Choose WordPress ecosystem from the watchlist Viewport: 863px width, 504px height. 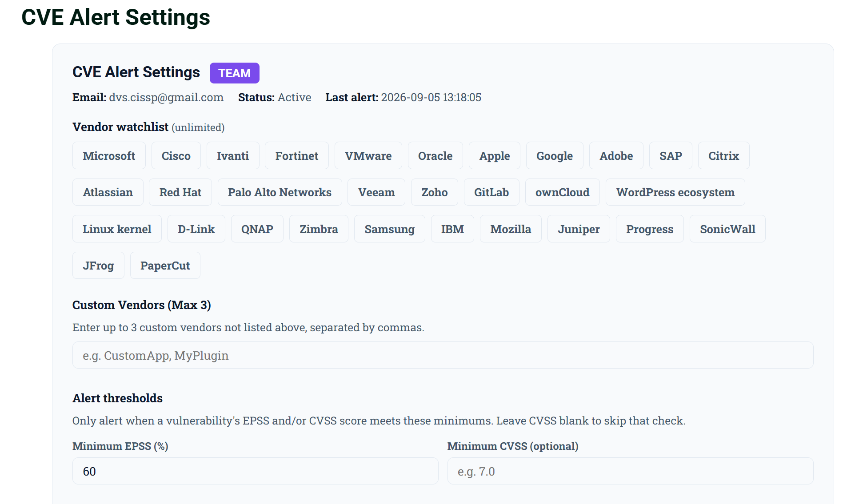pos(675,192)
